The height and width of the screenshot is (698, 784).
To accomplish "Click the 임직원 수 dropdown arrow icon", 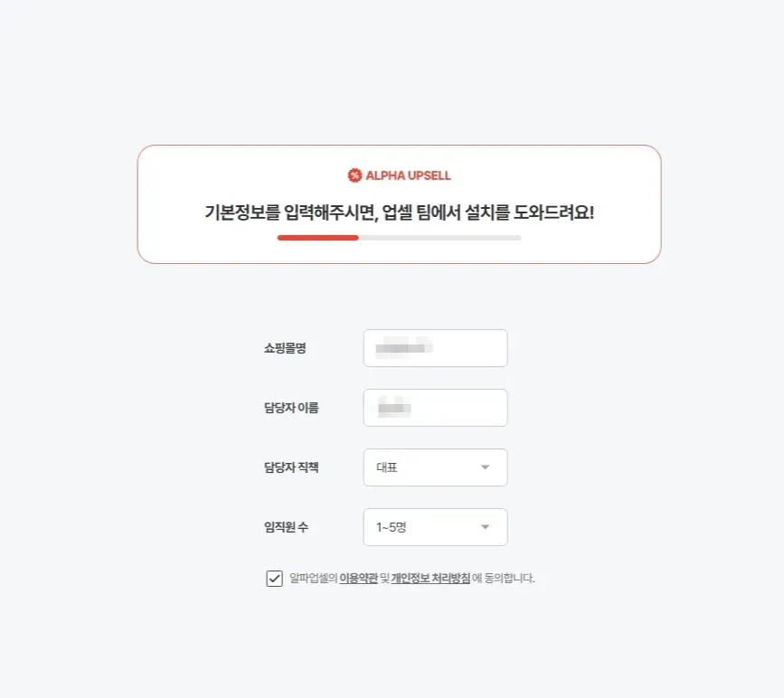I will point(485,527).
